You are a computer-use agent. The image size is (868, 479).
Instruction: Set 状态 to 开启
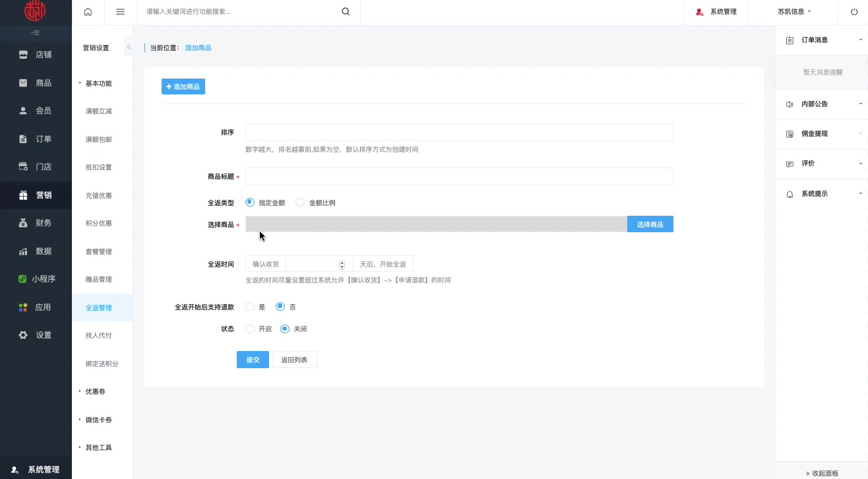pos(249,329)
